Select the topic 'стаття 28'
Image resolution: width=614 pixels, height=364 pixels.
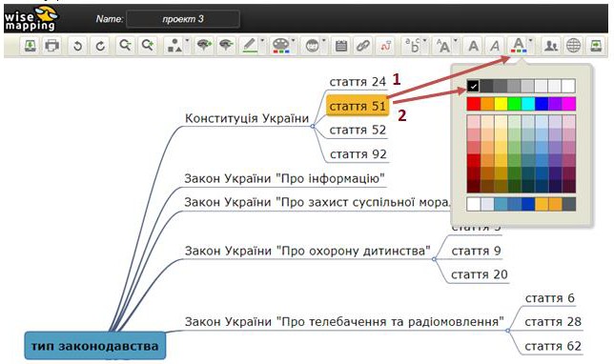point(553,322)
